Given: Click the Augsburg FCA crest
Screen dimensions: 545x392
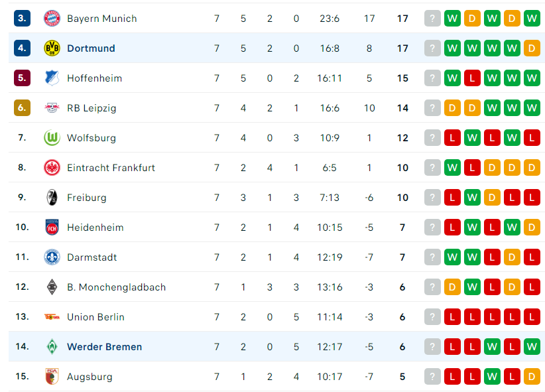Looking at the screenshot, I should pos(52,377).
